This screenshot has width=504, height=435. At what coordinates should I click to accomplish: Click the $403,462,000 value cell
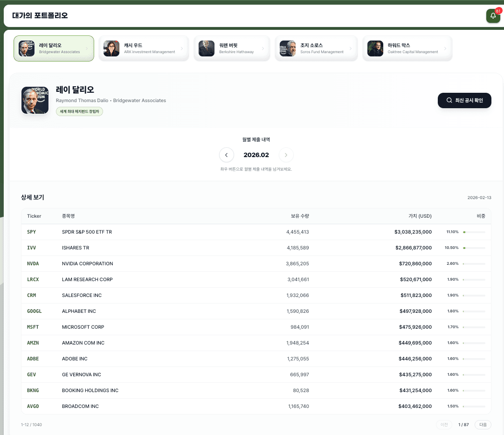(x=415, y=407)
